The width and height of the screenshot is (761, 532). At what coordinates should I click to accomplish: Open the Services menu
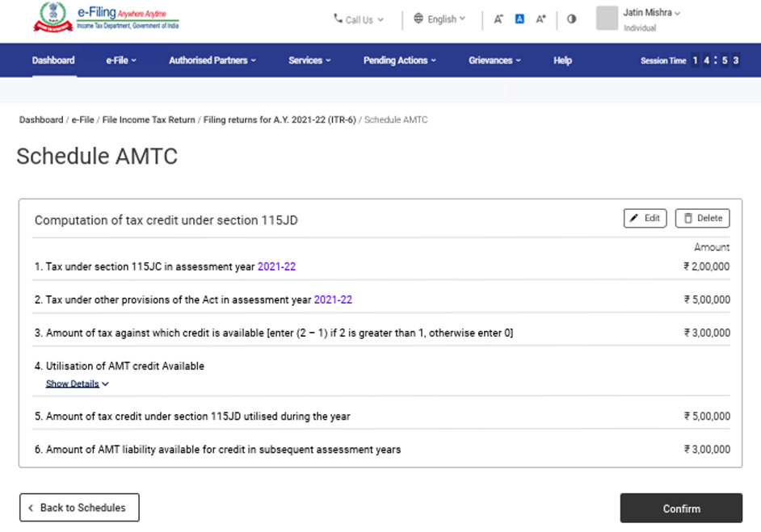[x=309, y=61]
